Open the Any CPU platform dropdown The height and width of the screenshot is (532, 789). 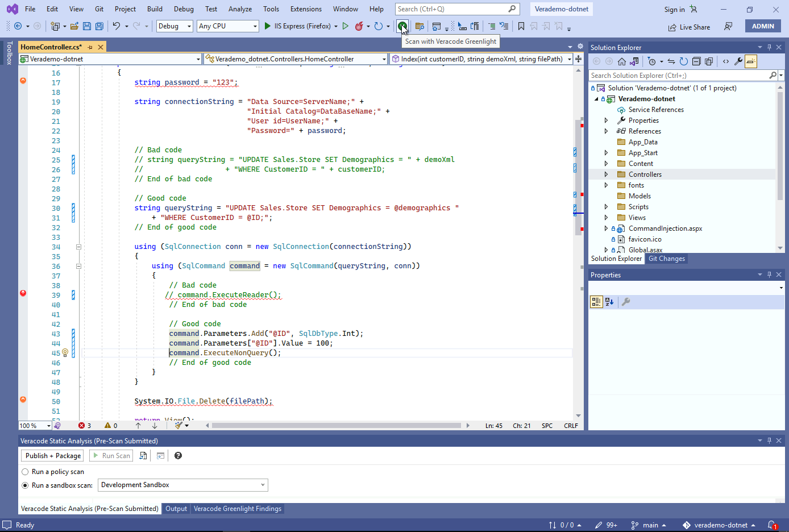(x=228, y=26)
